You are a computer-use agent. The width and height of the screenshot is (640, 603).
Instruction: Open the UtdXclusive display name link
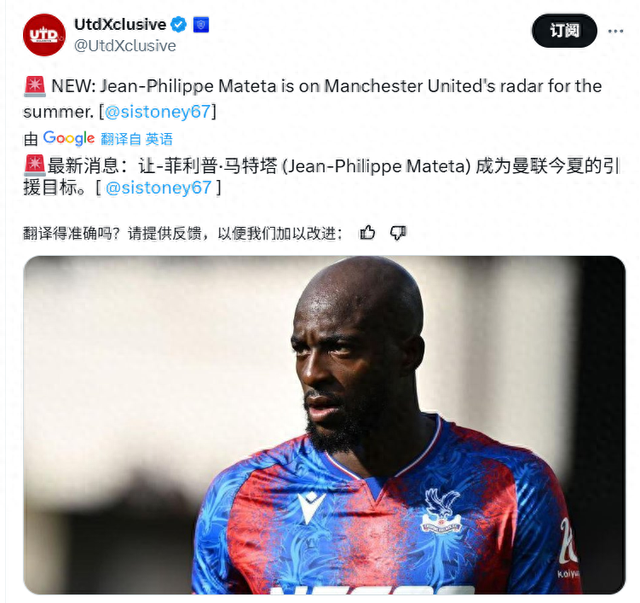[x=120, y=24]
